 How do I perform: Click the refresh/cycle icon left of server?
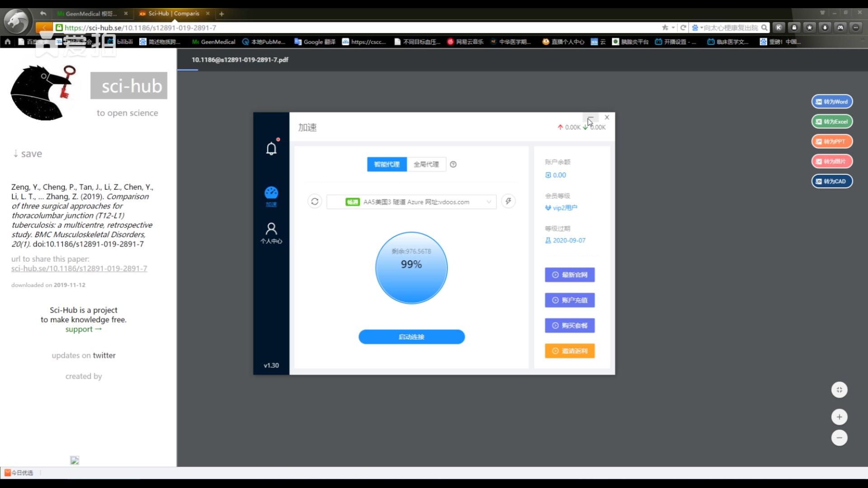pyautogui.click(x=314, y=202)
